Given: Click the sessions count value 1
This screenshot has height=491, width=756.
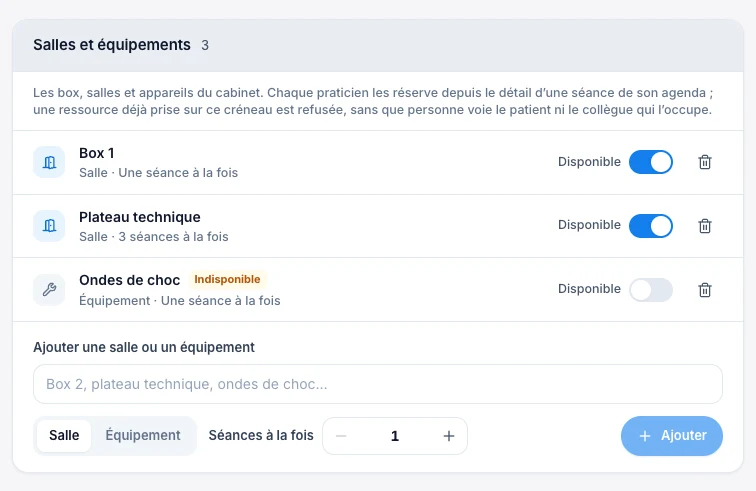Looking at the screenshot, I should point(395,436).
